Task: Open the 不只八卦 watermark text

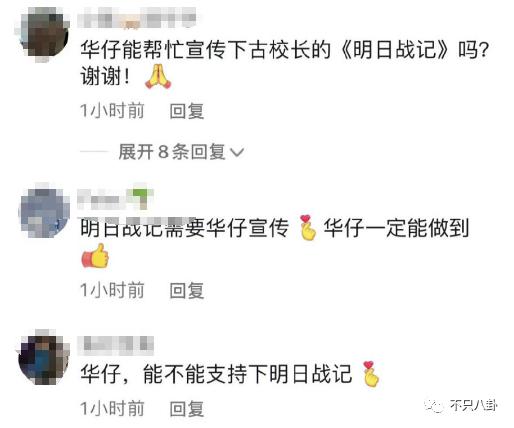Action: pyautogui.click(x=473, y=406)
